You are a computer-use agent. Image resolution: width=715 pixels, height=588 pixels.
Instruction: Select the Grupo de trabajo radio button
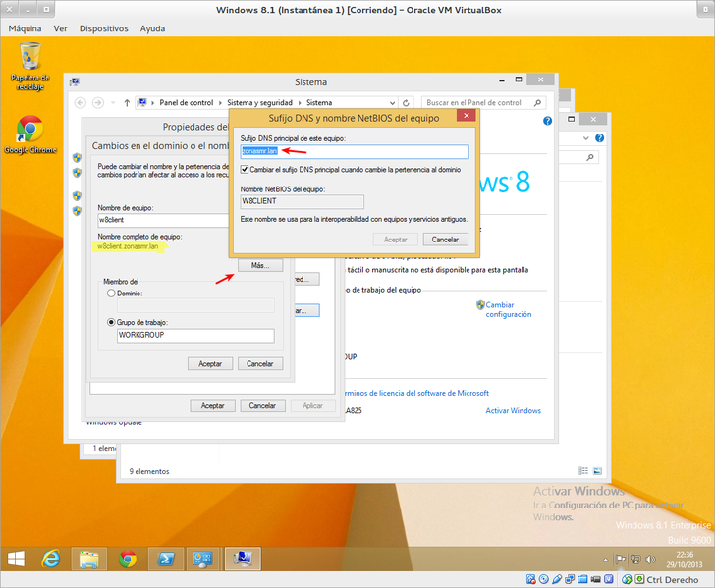pos(111,322)
